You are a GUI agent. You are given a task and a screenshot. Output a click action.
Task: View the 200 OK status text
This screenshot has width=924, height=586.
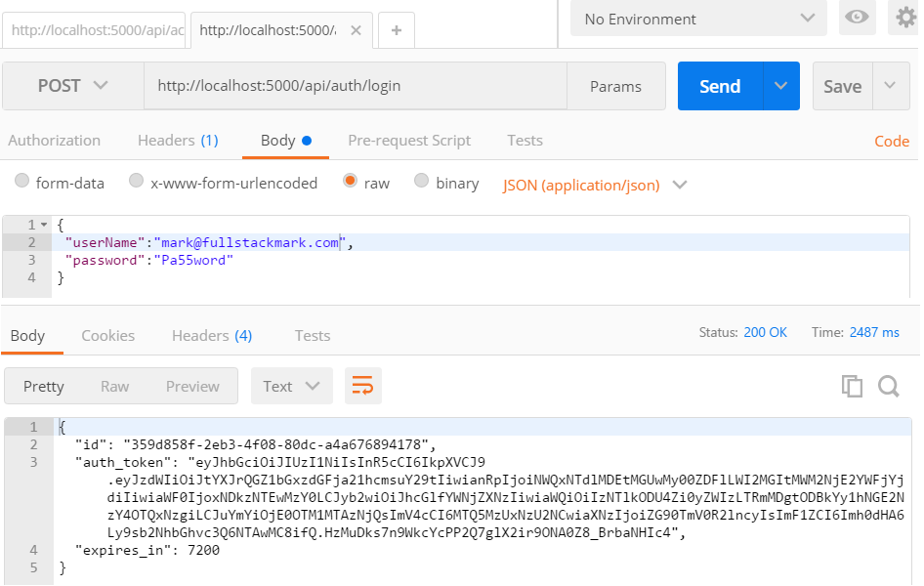click(765, 332)
